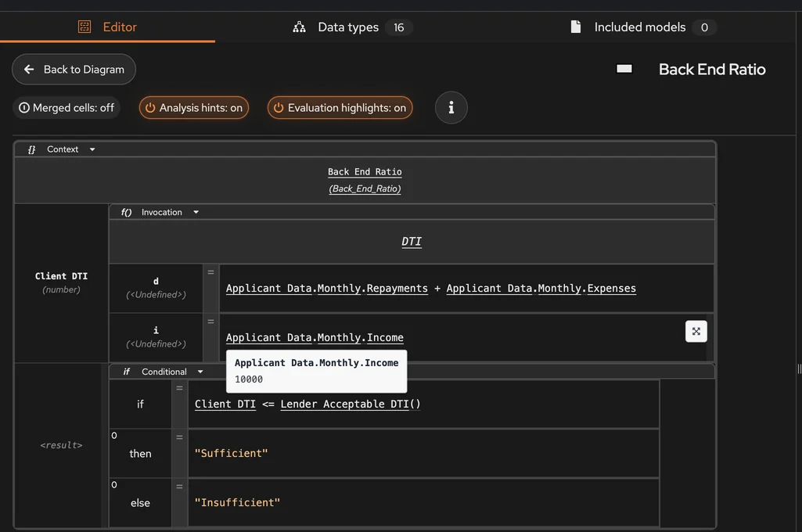Open the Data types tab
Screen dimensions: 802x532
pos(352,27)
